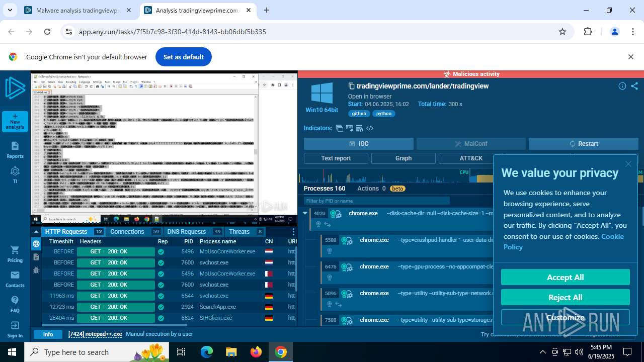This screenshot has width=644, height=362.
Task: Show files document icon in network panel
Action: point(36,257)
